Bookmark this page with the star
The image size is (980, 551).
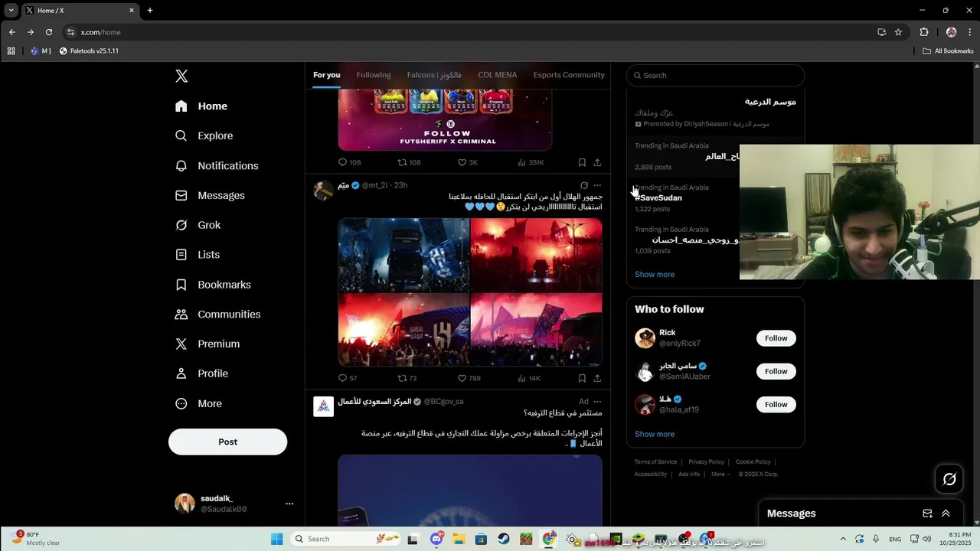point(898,32)
